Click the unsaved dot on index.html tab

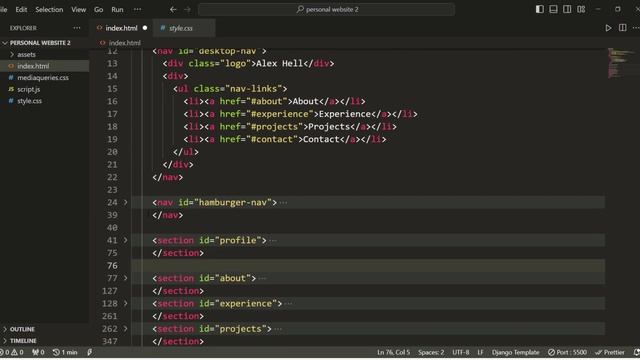145,28
